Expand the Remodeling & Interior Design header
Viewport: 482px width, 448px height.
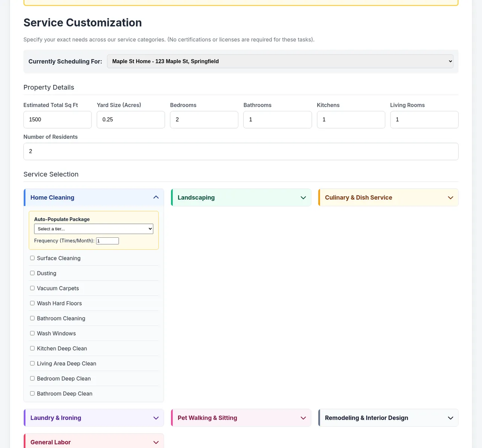[x=388, y=418]
